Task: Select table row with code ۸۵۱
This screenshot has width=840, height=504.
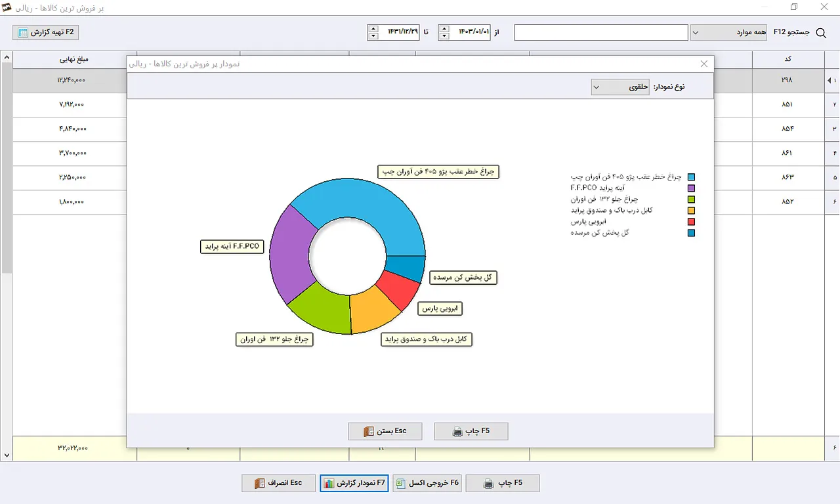Action: (788, 104)
